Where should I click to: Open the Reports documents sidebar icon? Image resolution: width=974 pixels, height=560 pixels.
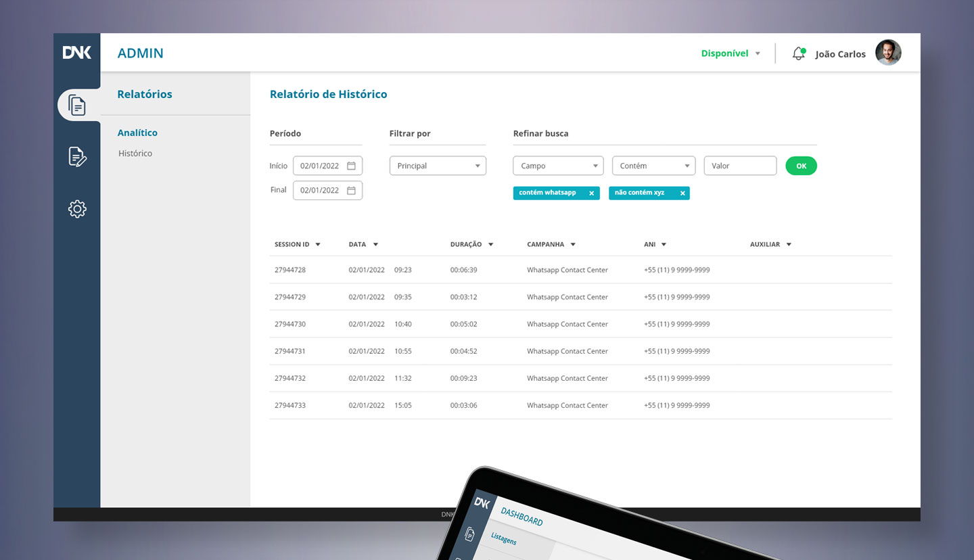[x=77, y=106]
